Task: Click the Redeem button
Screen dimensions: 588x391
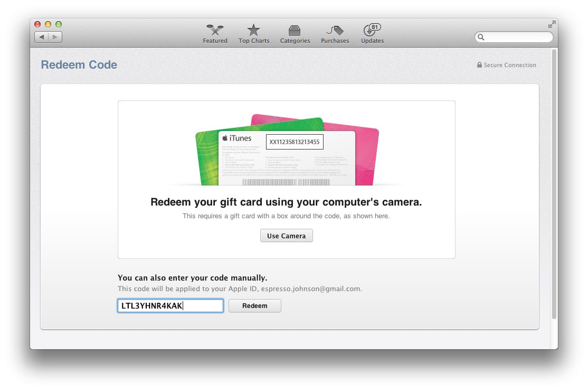Action: [254, 305]
